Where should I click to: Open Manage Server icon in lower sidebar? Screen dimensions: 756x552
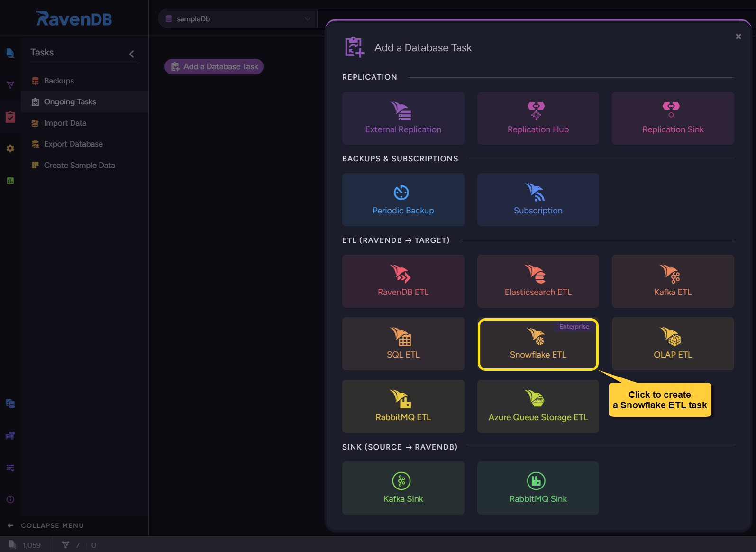click(10, 468)
